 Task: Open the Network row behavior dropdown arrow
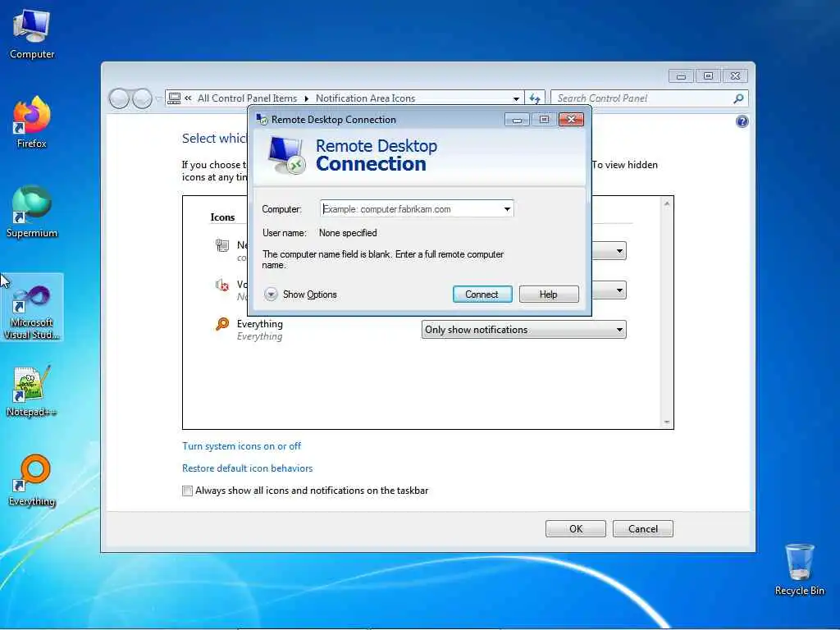click(x=619, y=251)
